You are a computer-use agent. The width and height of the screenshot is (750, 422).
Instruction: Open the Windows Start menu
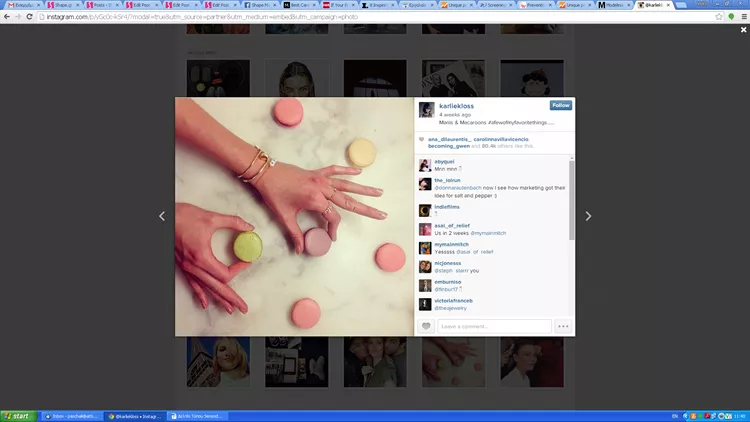[17, 415]
